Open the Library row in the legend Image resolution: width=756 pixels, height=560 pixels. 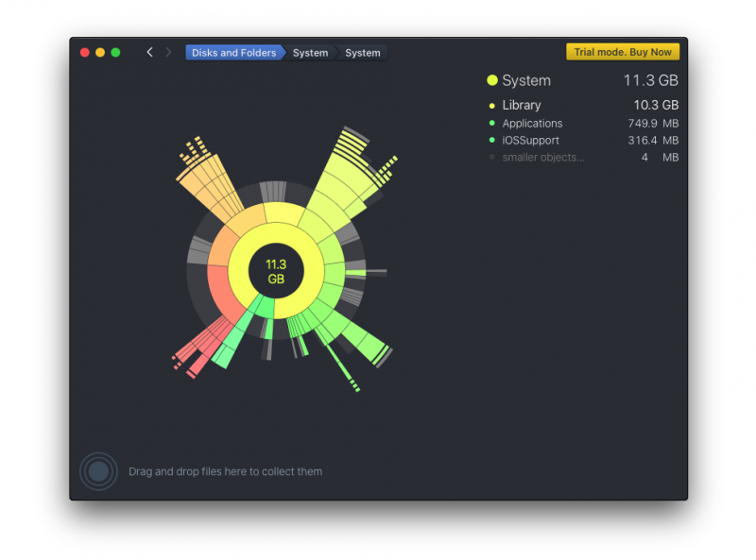(583, 105)
